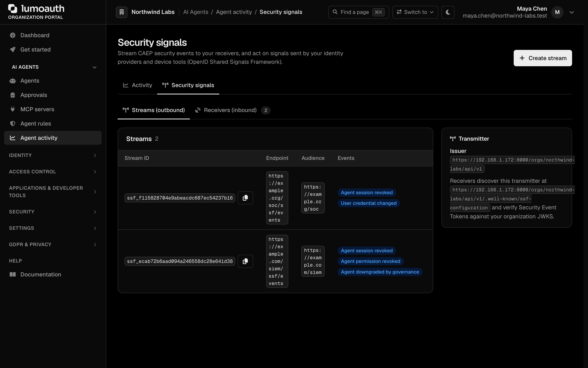Open the Switch to dropdown

pos(415,12)
